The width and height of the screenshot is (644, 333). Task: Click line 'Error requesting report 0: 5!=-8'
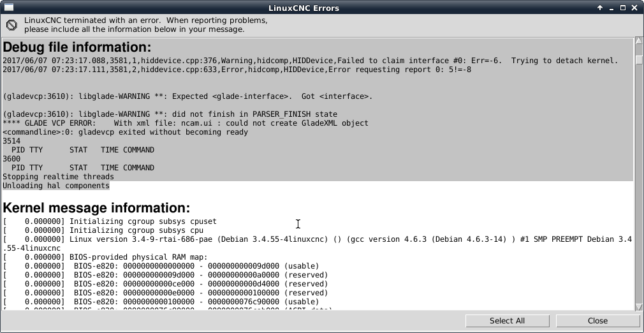click(x=237, y=70)
